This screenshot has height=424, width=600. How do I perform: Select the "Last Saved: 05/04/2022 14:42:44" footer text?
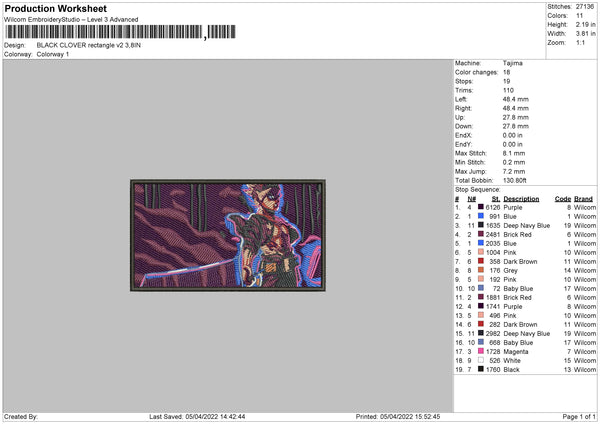coord(197,416)
